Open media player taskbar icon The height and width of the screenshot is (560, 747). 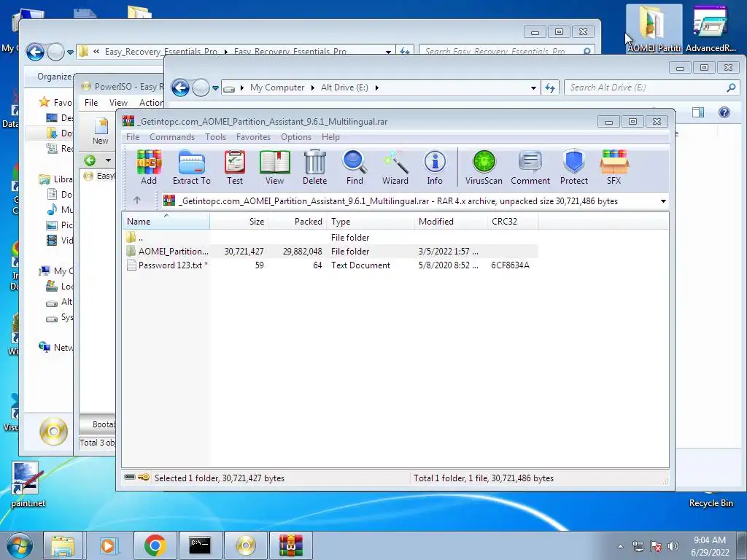click(x=108, y=545)
